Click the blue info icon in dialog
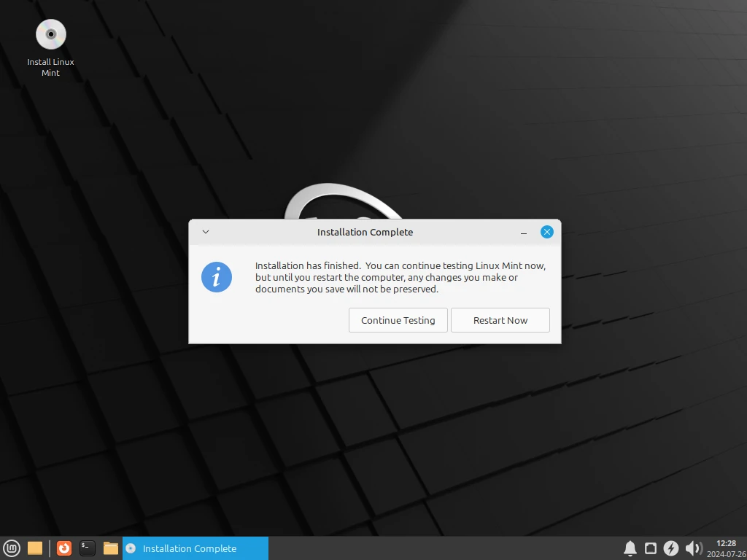Screen dimensions: 747x560 tap(217, 277)
